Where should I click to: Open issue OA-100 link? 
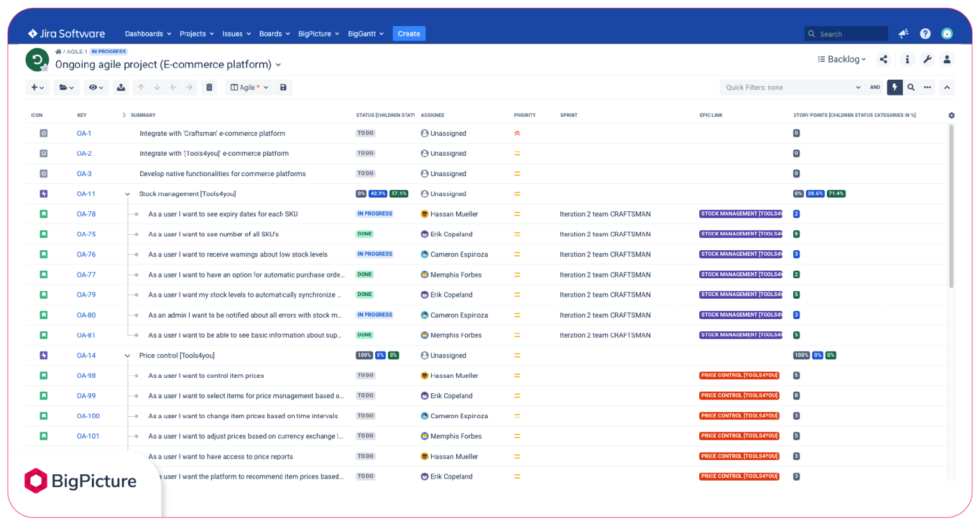click(88, 416)
